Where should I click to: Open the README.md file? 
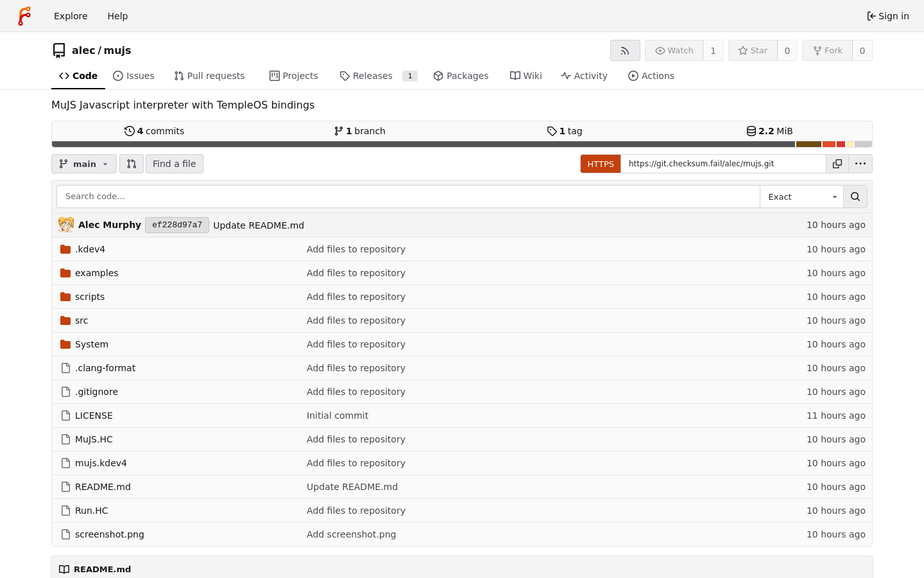click(x=103, y=487)
